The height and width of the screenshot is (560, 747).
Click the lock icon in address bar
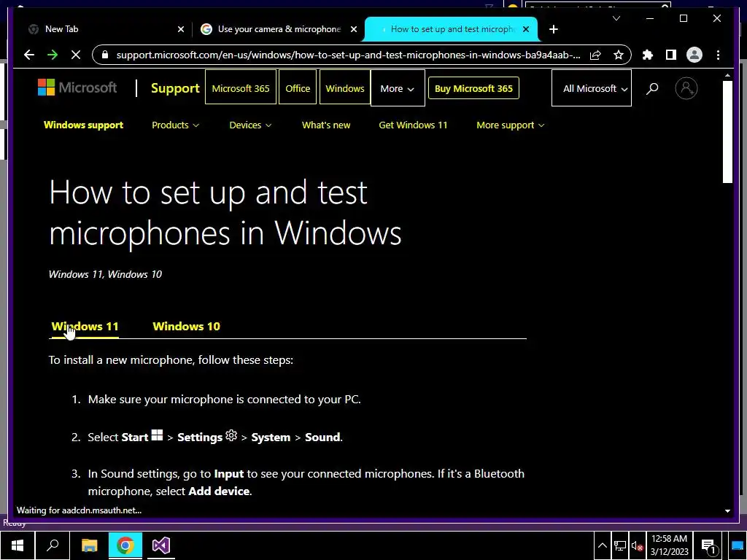coord(105,55)
